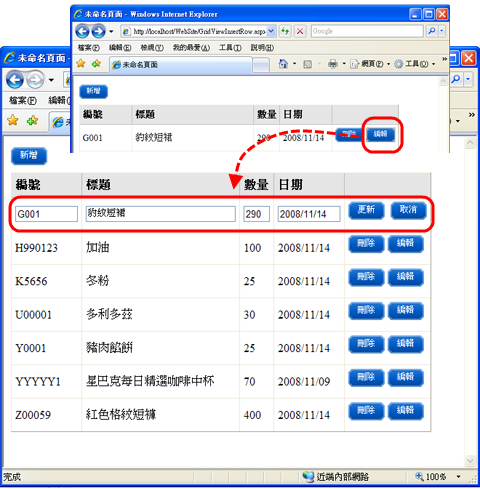Click 編輯 button for row Z00059
The width and height of the screenshot is (480, 489).
406,411
